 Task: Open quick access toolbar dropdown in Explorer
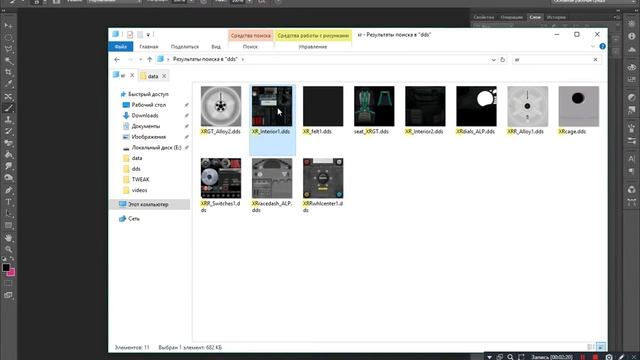tap(148, 35)
